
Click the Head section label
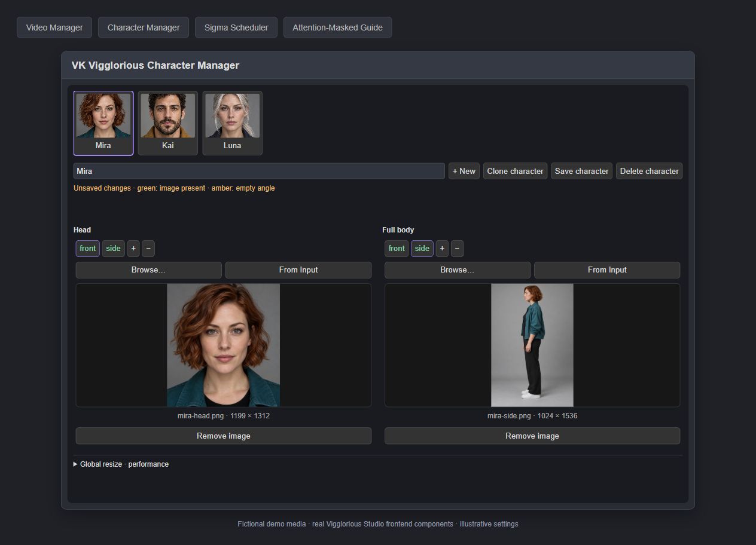[x=83, y=230]
